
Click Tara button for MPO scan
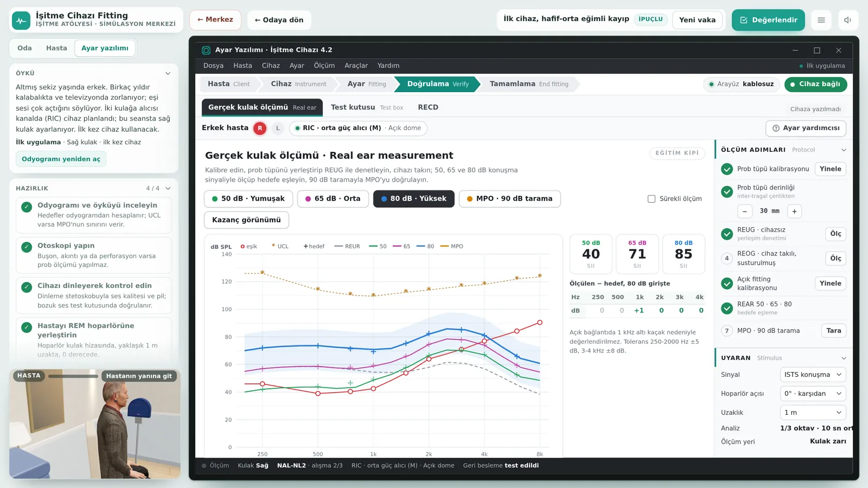tap(834, 331)
